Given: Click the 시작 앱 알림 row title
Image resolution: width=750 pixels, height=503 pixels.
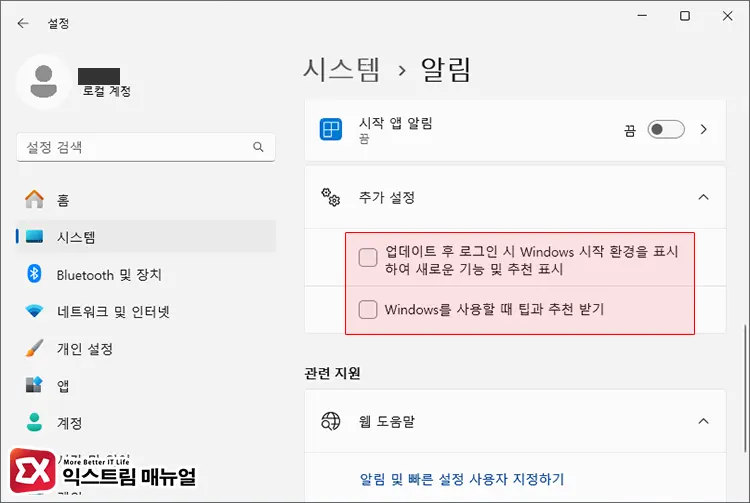Looking at the screenshot, I should pyautogui.click(x=396, y=123).
